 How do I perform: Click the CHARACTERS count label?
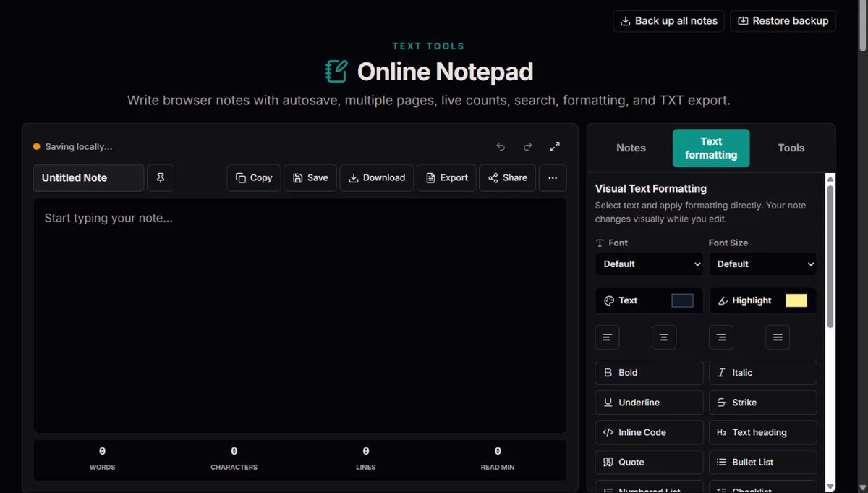point(234,468)
